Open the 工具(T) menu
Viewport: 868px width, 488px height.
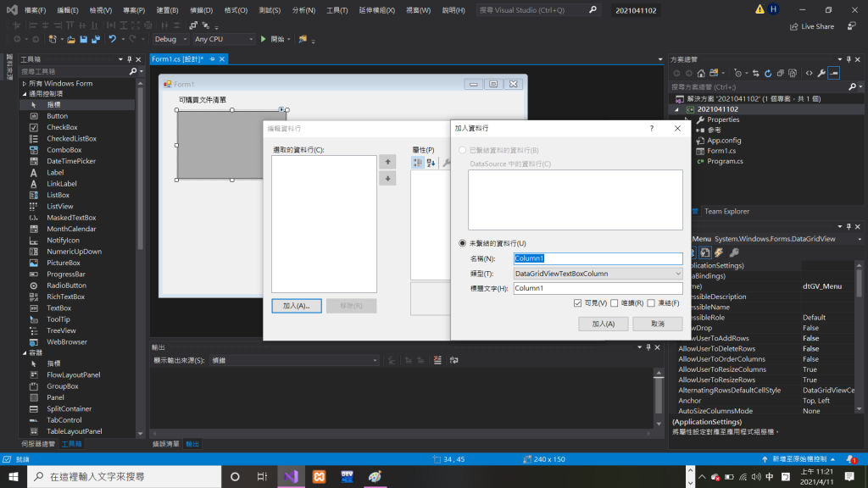pos(337,10)
